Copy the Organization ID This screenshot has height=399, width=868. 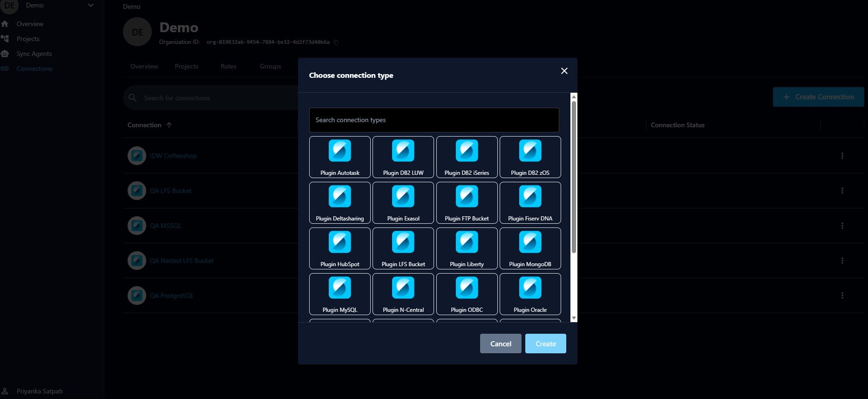[x=336, y=42]
